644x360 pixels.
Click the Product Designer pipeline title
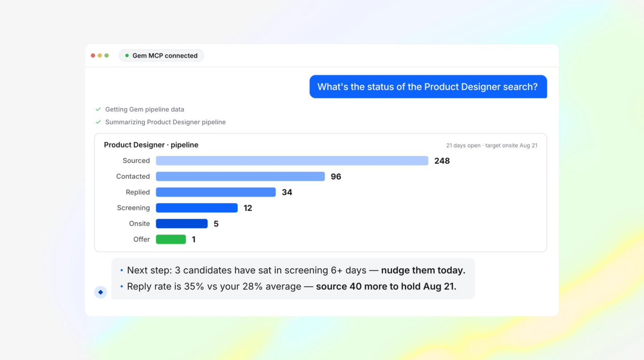pos(151,145)
